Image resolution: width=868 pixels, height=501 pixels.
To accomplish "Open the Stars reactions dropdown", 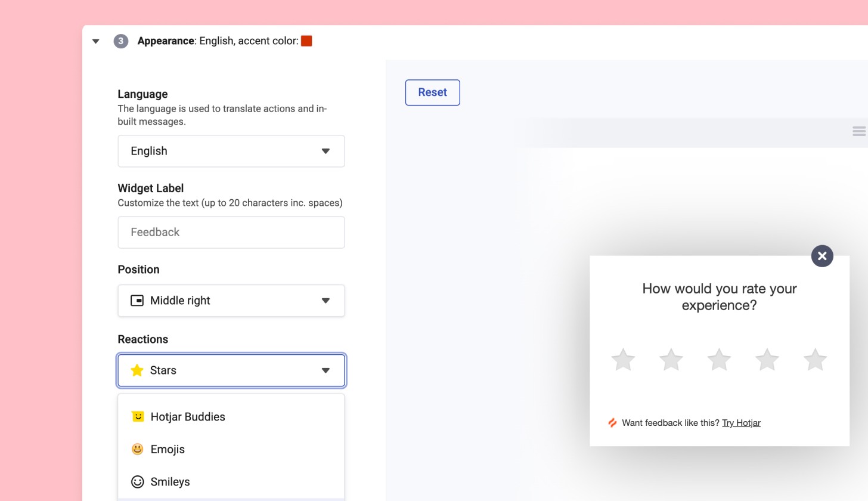I will (x=231, y=370).
